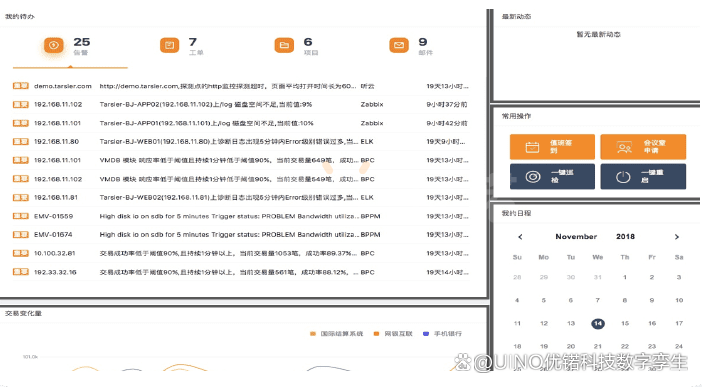
Task: Toggle 网银互联 legend series
Action: coord(393,334)
